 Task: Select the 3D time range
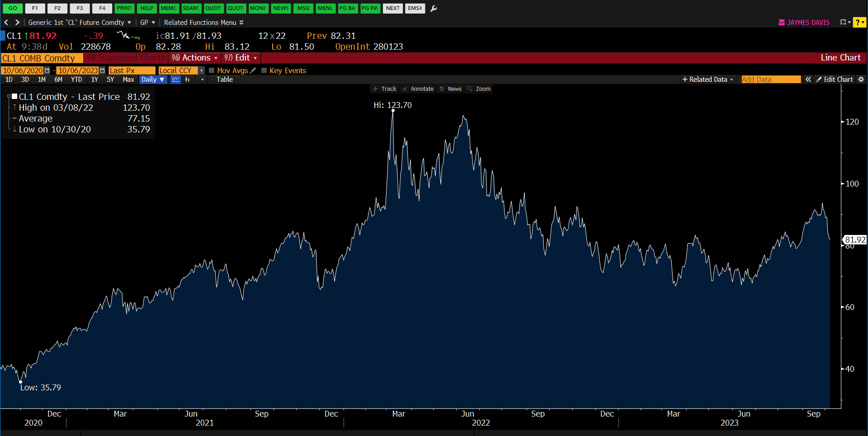25,80
